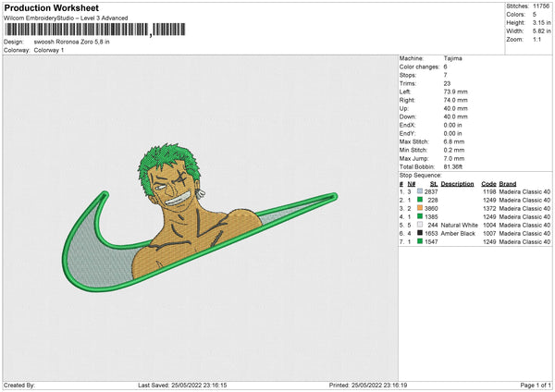Click the Height value 3.15 in
Screen dimensions: 555x392
(x=542, y=22)
